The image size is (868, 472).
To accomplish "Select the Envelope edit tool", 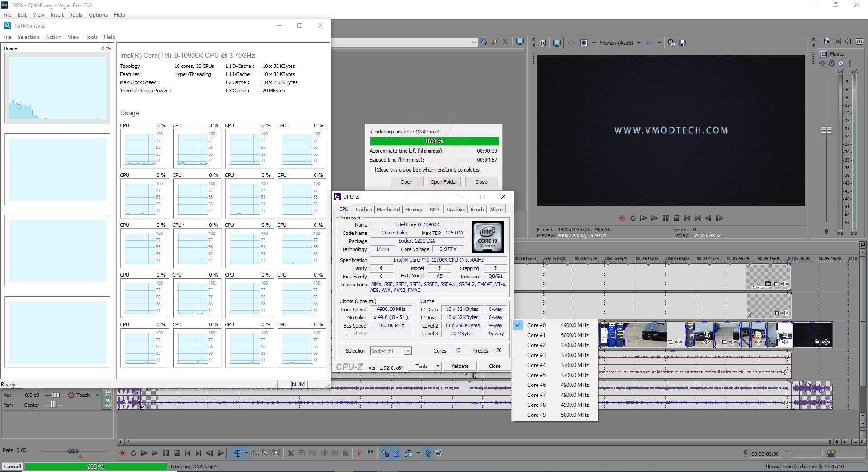I will pyautogui.click(x=255, y=453).
